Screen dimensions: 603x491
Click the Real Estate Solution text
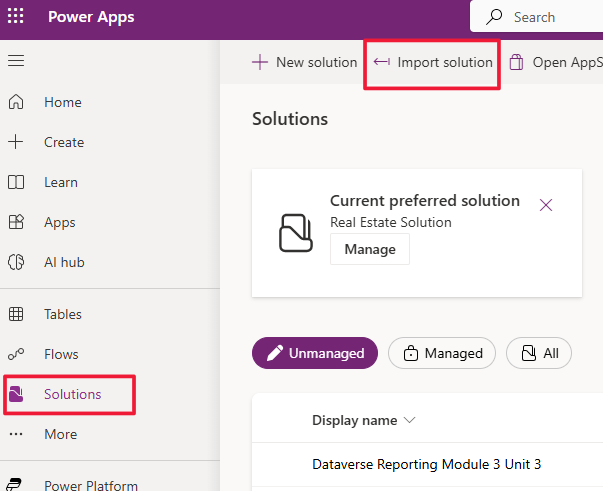391,222
